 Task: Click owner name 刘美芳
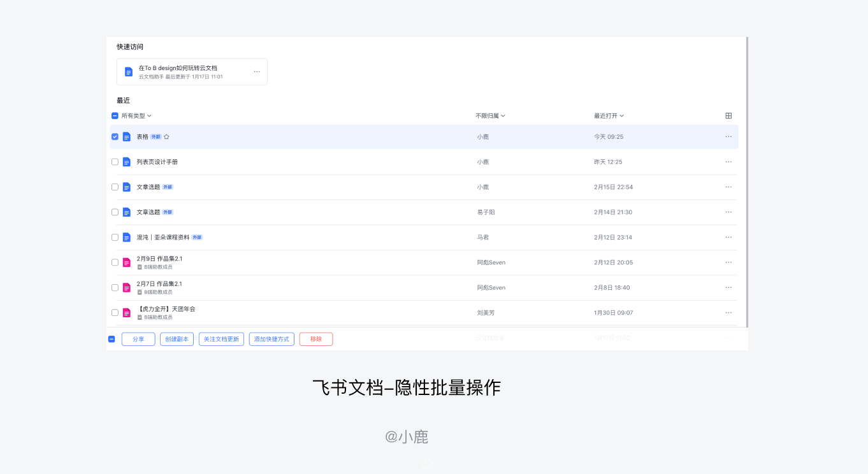pyautogui.click(x=486, y=313)
